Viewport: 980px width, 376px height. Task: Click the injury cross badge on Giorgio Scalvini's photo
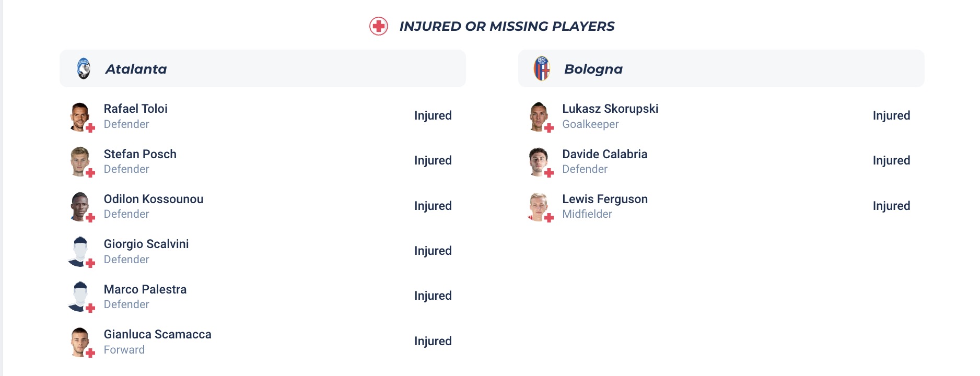(91, 262)
